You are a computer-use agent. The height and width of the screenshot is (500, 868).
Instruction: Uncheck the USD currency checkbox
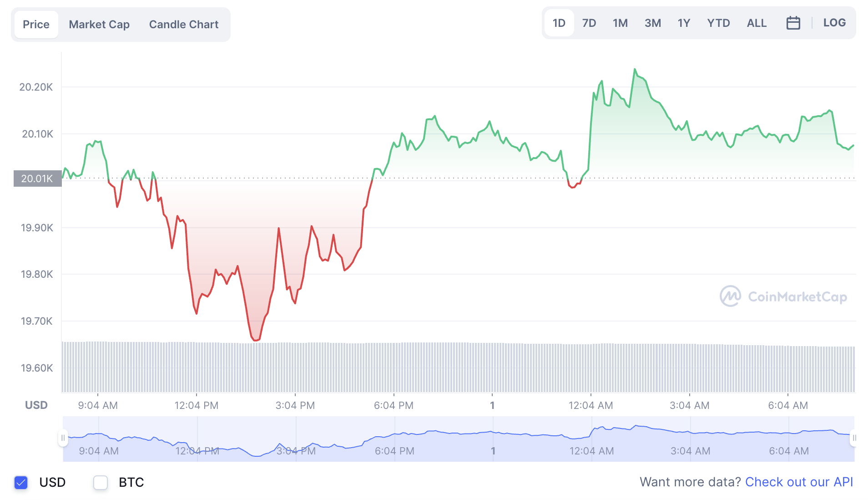tap(21, 482)
